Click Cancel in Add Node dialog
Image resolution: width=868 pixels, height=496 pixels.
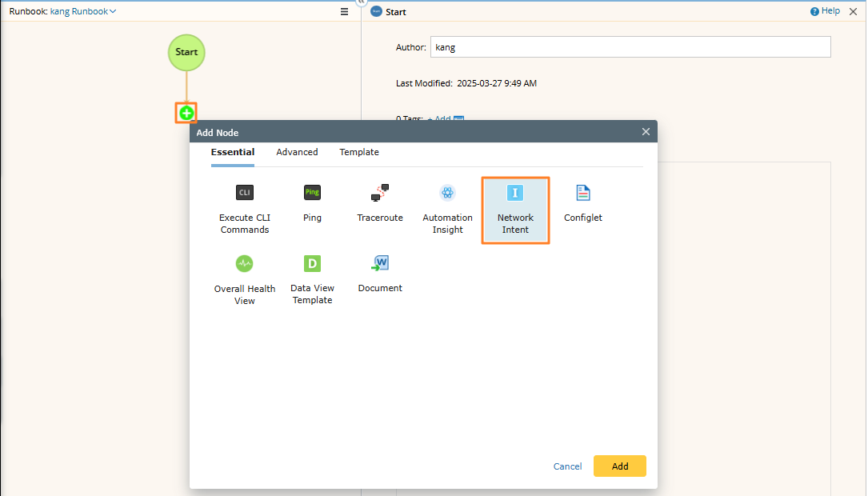[567, 466]
